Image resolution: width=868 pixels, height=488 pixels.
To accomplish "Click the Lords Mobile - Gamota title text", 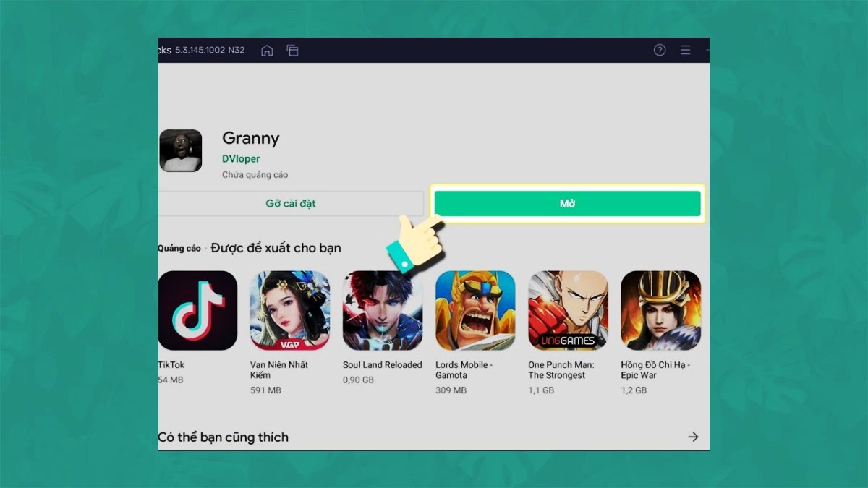I will click(x=464, y=370).
